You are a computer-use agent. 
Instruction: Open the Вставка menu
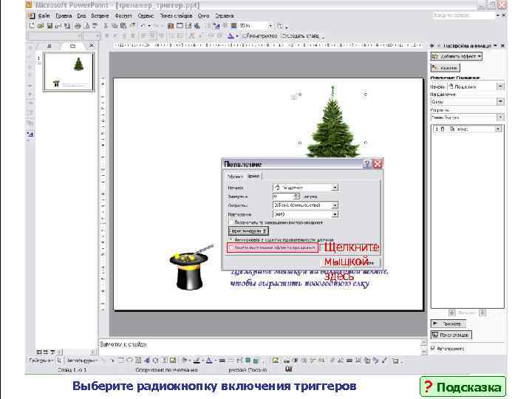click(x=100, y=16)
